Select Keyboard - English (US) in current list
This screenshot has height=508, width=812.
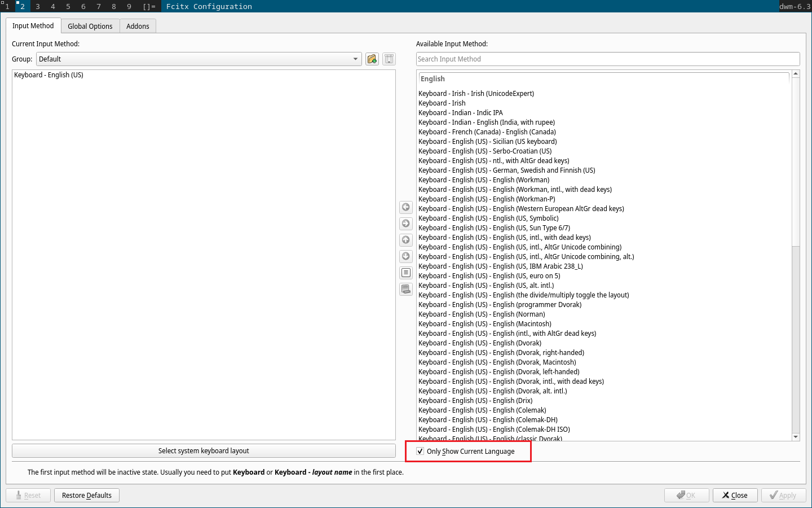click(204, 75)
